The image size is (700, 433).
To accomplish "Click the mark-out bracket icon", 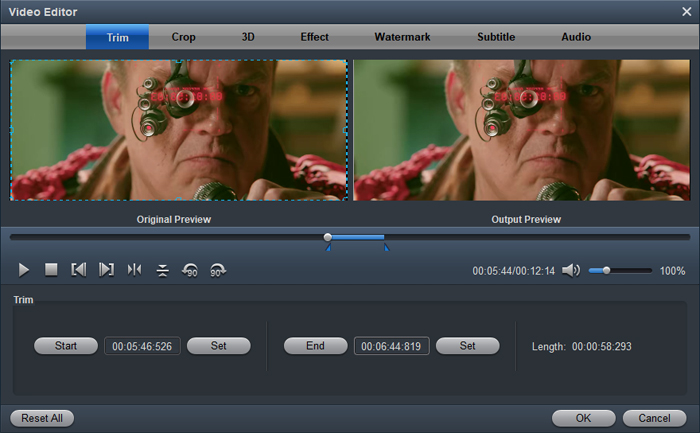I will (106, 270).
